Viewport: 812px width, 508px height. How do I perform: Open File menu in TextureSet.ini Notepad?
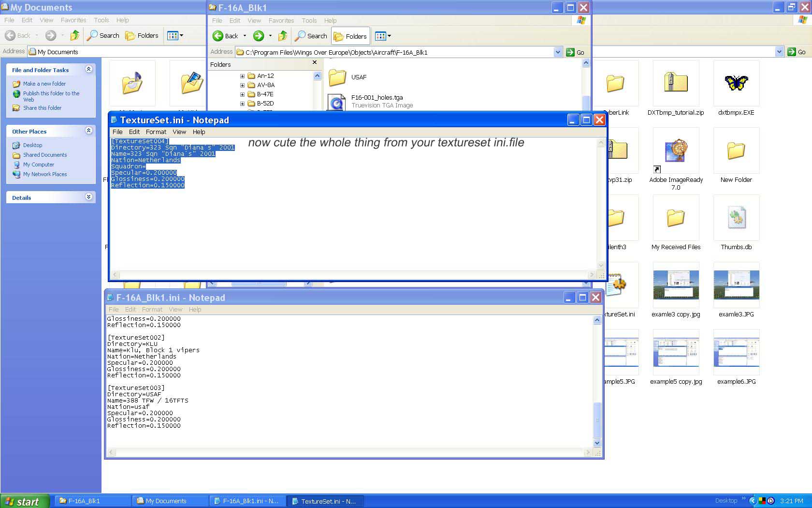[x=117, y=132]
